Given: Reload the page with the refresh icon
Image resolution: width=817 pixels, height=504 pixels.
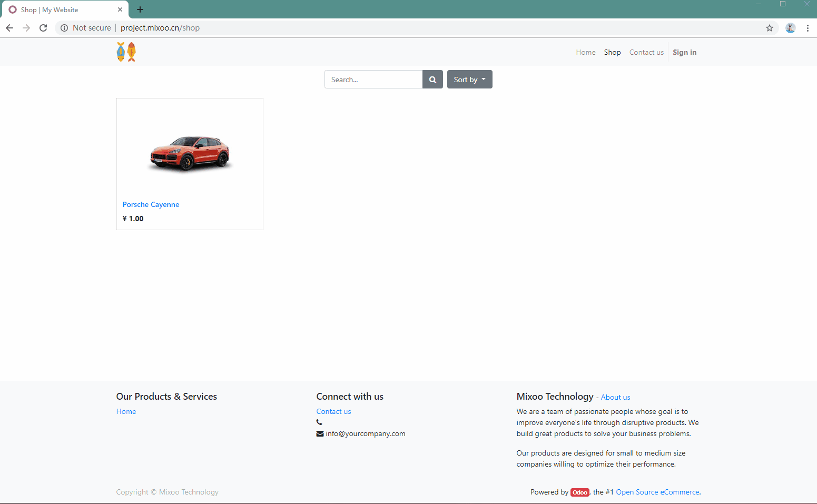Looking at the screenshot, I should [43, 28].
